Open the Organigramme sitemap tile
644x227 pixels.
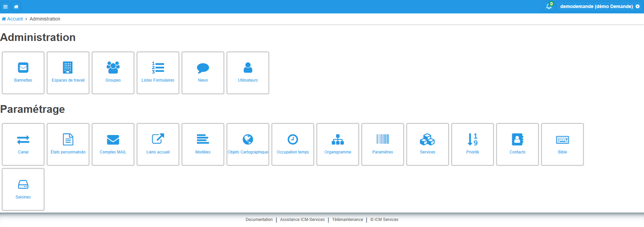click(338, 144)
